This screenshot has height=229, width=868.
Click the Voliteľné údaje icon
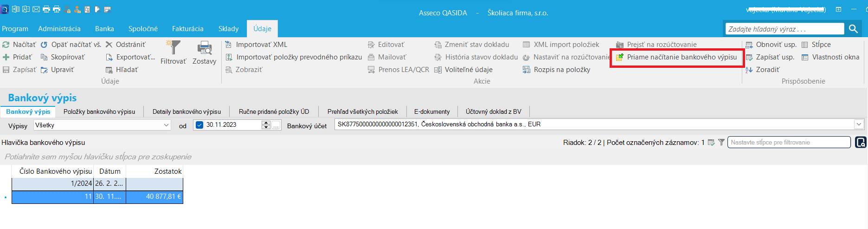pyautogui.click(x=437, y=70)
